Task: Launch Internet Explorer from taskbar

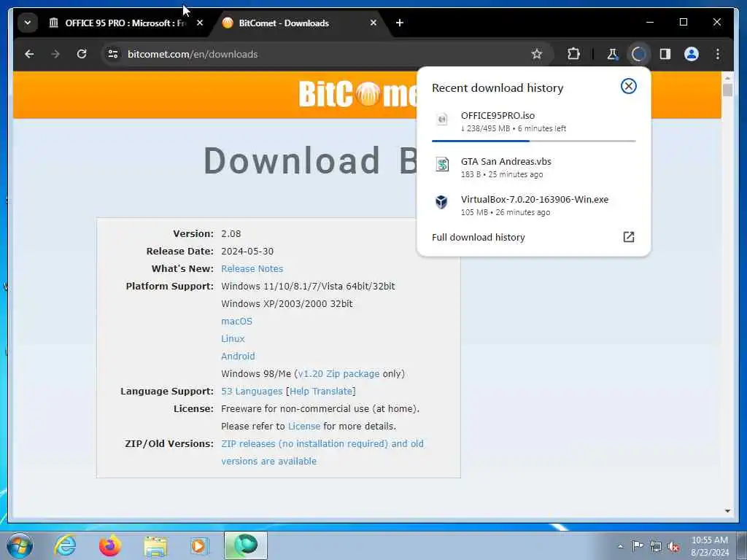Action: (65, 545)
